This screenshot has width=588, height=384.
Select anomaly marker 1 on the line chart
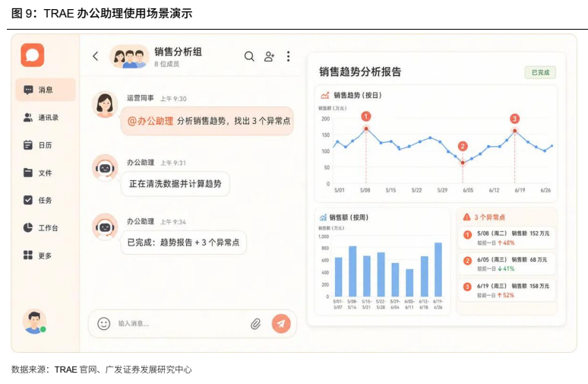pos(366,116)
